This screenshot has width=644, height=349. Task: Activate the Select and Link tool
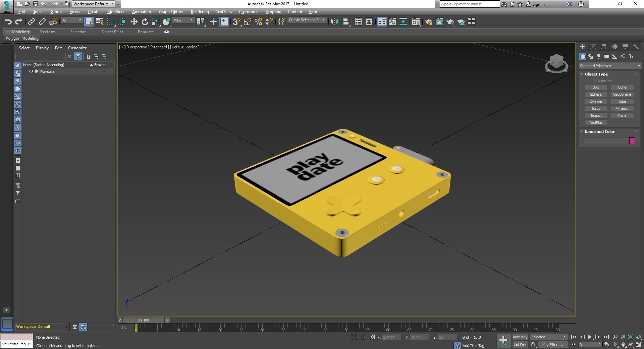32,22
